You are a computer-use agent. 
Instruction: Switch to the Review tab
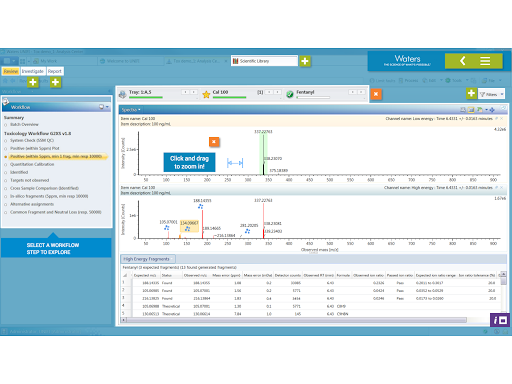pos(11,71)
